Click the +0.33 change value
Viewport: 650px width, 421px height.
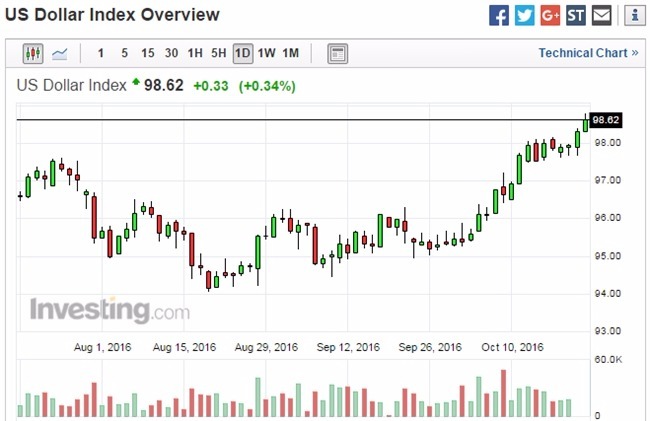click(211, 86)
